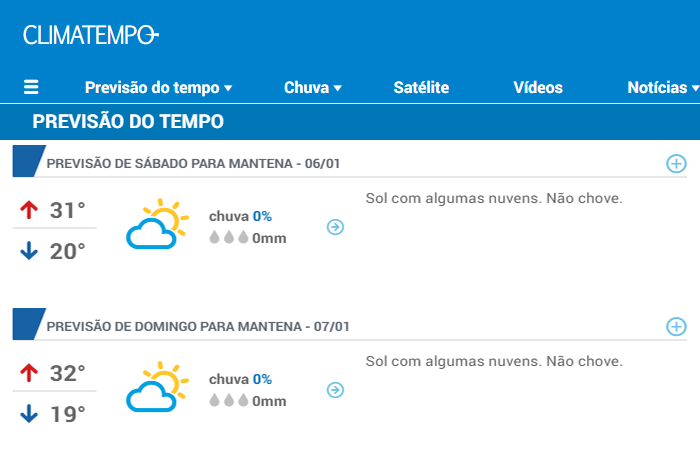Image resolution: width=700 pixels, height=450 pixels.
Task: Open the Notícias dropdown menu
Action: [x=663, y=88]
